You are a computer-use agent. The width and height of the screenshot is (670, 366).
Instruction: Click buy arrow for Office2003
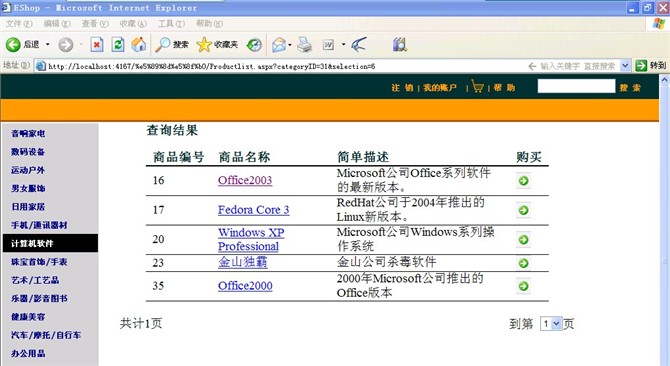pyautogui.click(x=523, y=181)
